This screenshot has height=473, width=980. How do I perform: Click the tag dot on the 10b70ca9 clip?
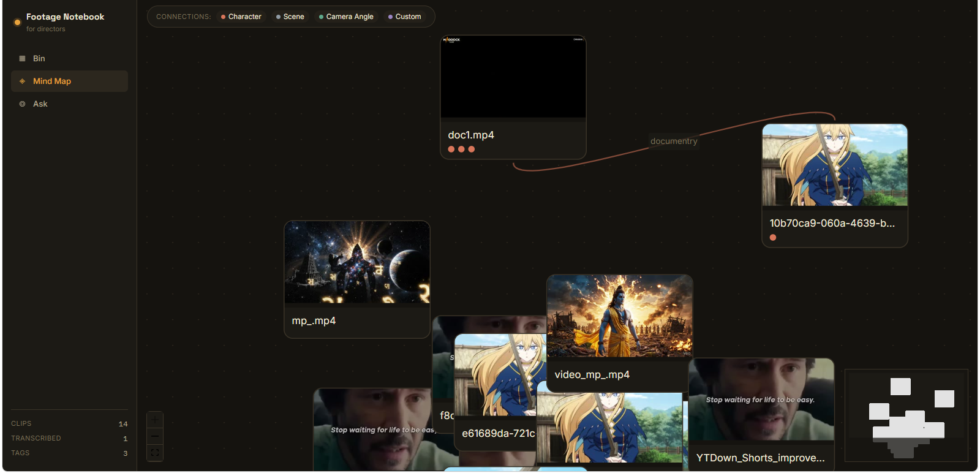point(773,238)
